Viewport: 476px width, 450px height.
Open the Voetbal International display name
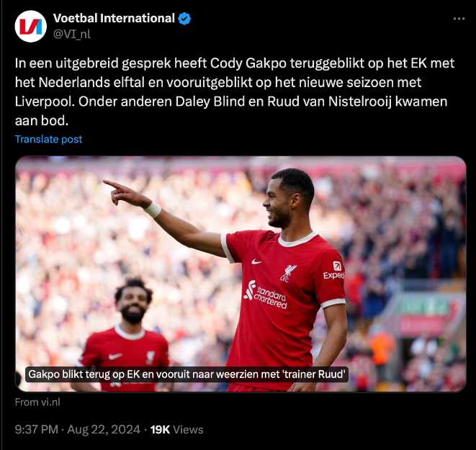pyautogui.click(x=114, y=18)
